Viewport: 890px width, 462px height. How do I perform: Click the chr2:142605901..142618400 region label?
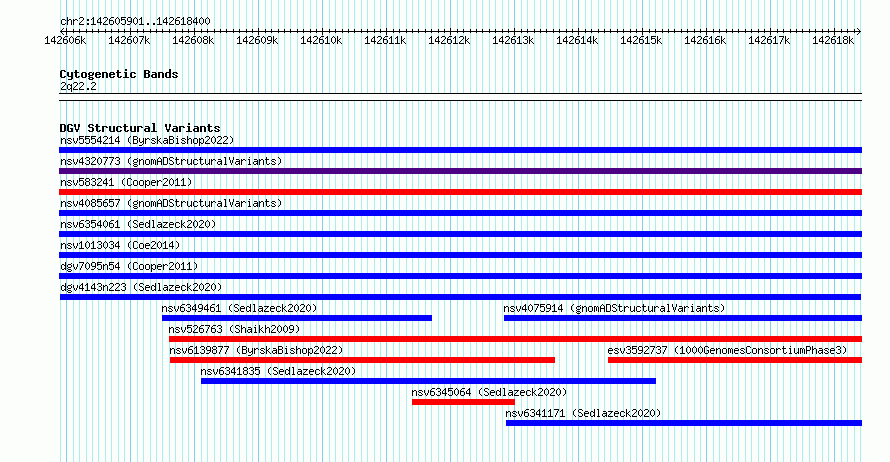(x=135, y=21)
